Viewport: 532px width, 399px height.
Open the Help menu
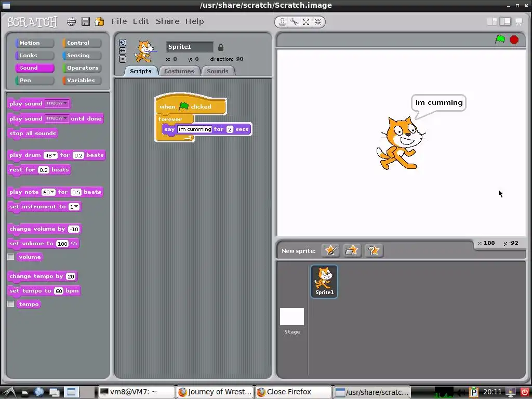[x=194, y=21]
